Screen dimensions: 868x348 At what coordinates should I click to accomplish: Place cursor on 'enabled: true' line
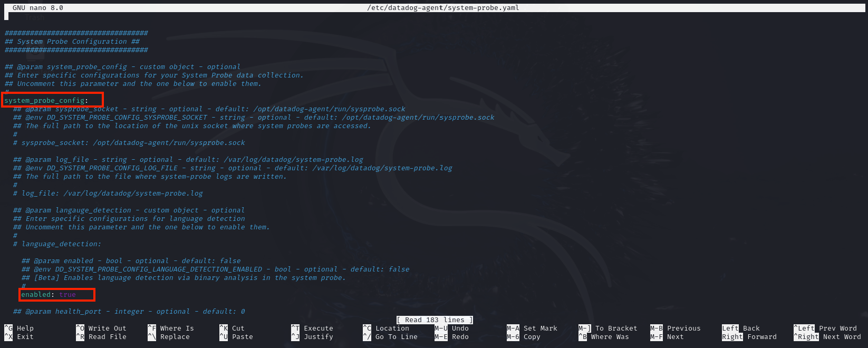[x=49, y=295]
